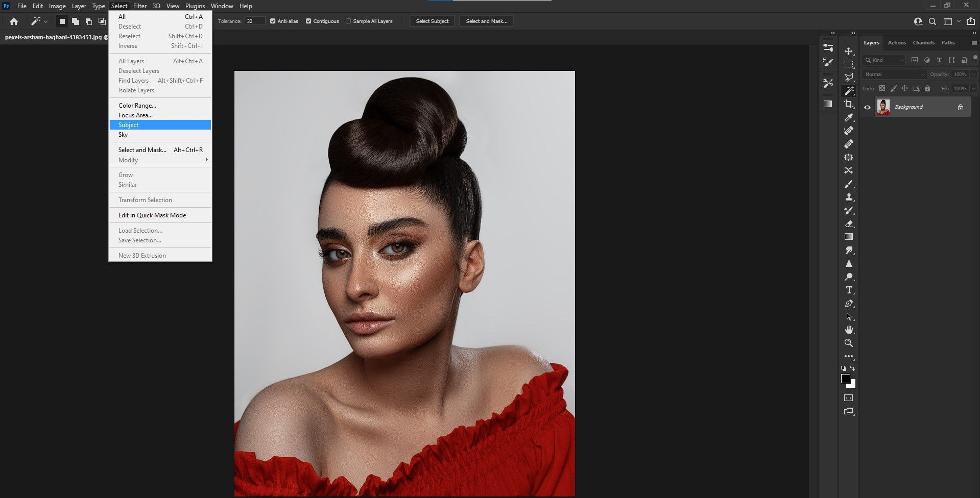Click the Home icon in options bar

click(x=14, y=21)
